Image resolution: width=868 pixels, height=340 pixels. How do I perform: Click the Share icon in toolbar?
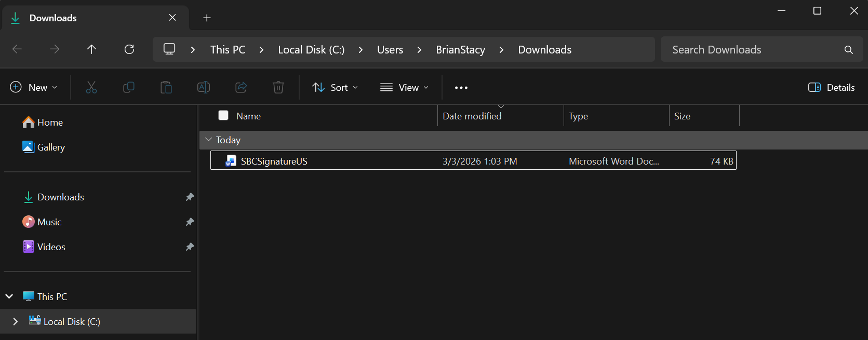click(241, 87)
